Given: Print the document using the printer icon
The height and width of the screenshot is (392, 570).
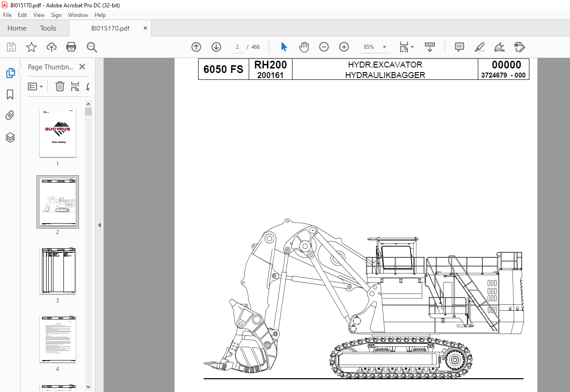Looking at the screenshot, I should coord(71,47).
